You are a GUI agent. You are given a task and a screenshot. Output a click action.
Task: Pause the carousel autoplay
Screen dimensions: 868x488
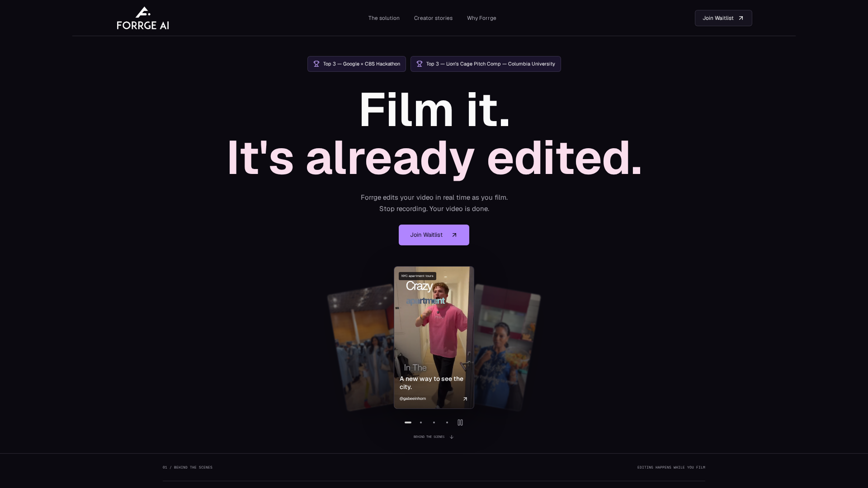tap(460, 422)
